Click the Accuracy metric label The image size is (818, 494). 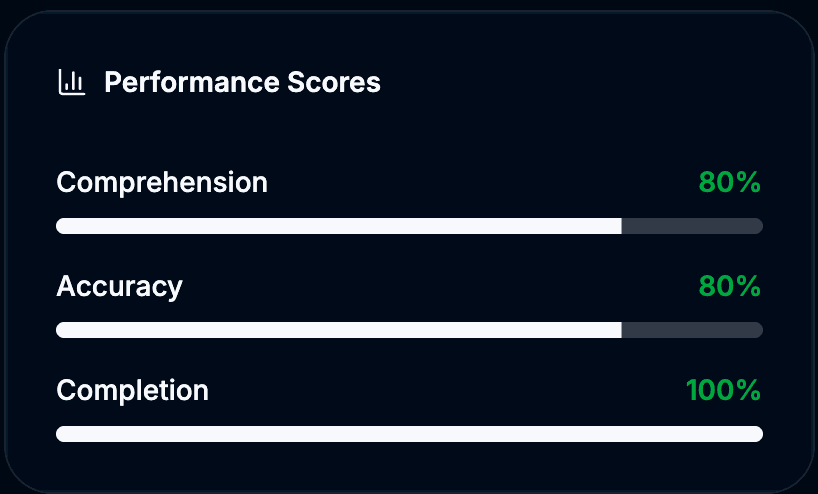coord(119,287)
